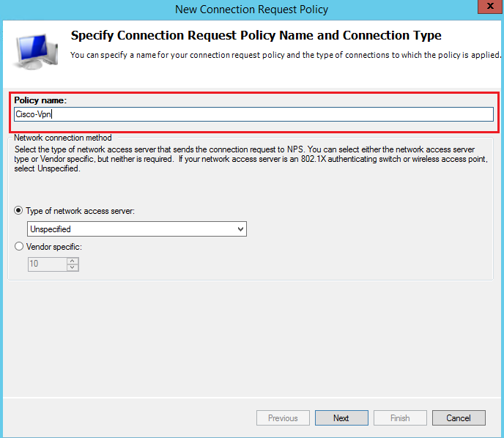Viewport: 504px width, 438px height.
Task: Click the NPS description paragraph about 802.1X
Action: [x=249, y=159]
